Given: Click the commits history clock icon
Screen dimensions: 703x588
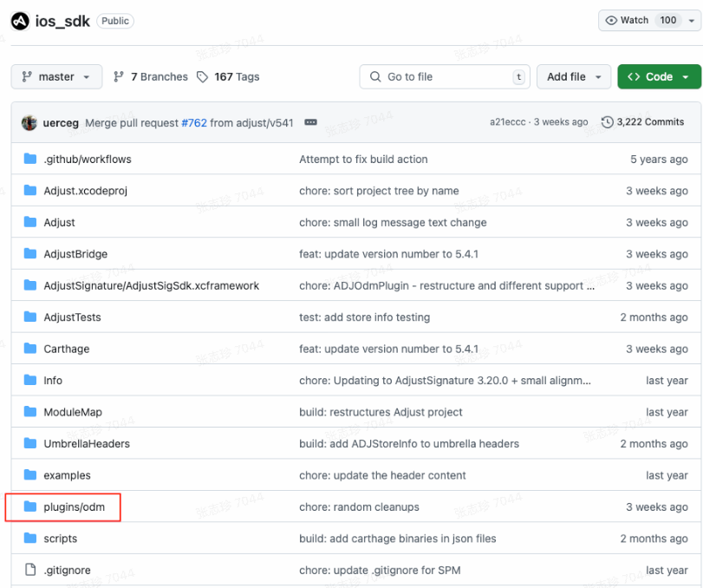Looking at the screenshot, I should pyautogui.click(x=607, y=122).
